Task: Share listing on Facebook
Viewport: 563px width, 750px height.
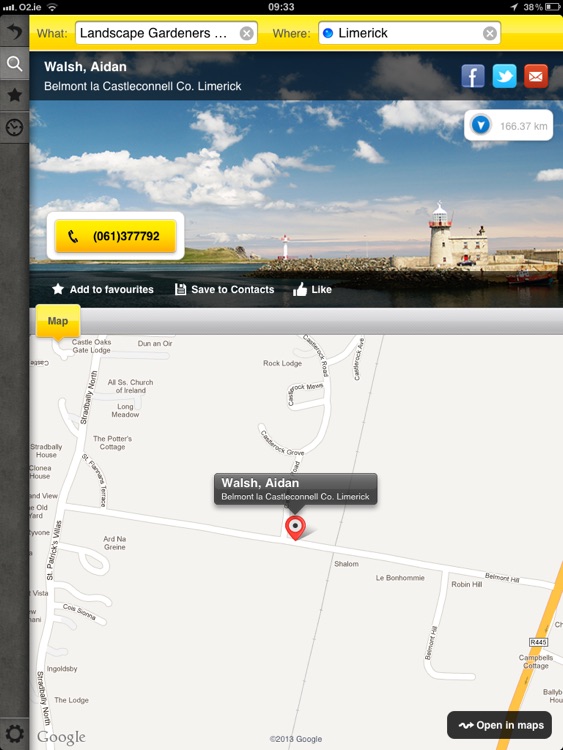Action: pyautogui.click(x=473, y=76)
